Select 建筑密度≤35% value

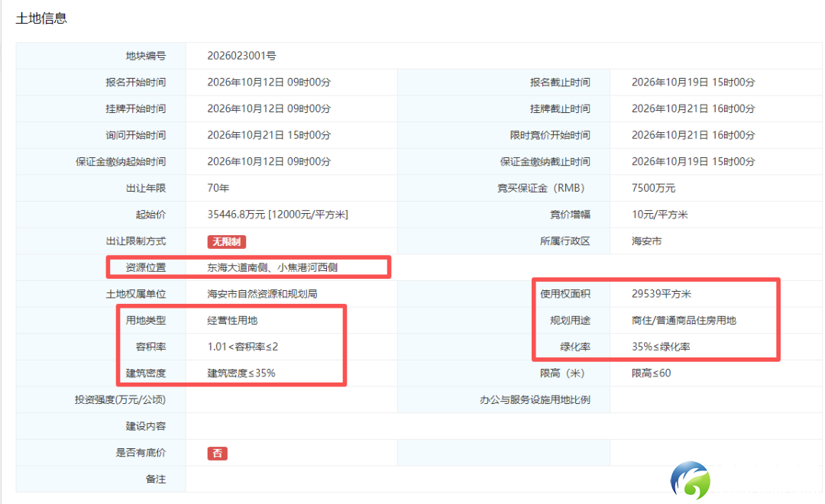coord(241,373)
